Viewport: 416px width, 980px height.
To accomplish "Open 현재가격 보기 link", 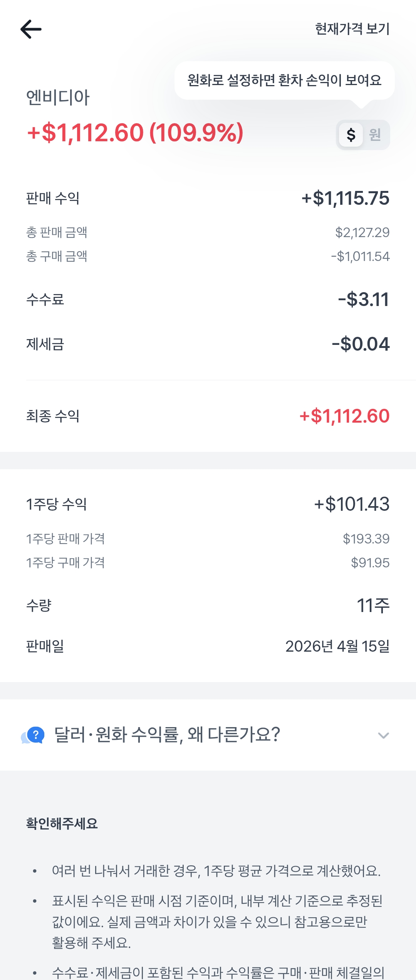I will 352,29.
